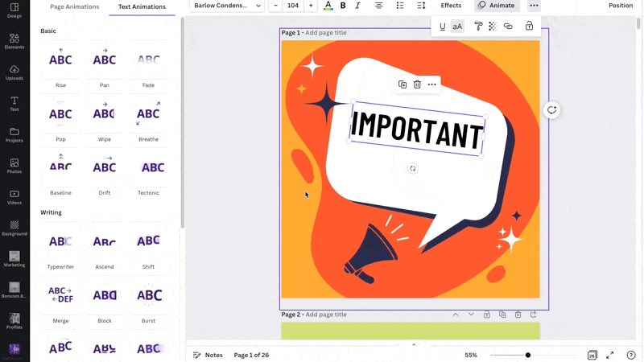The height and width of the screenshot is (362, 644).
Task: Open the Uploads sidebar panel
Action: pyautogui.click(x=14, y=72)
